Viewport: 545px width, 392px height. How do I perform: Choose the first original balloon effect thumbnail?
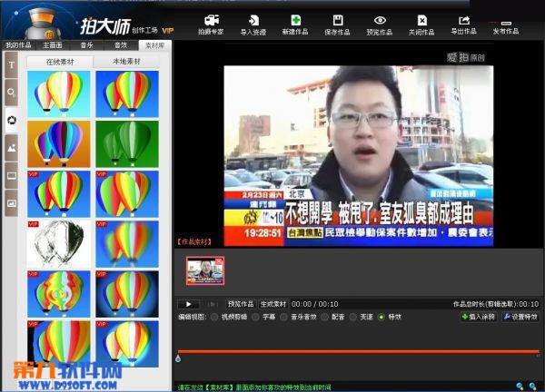point(59,94)
